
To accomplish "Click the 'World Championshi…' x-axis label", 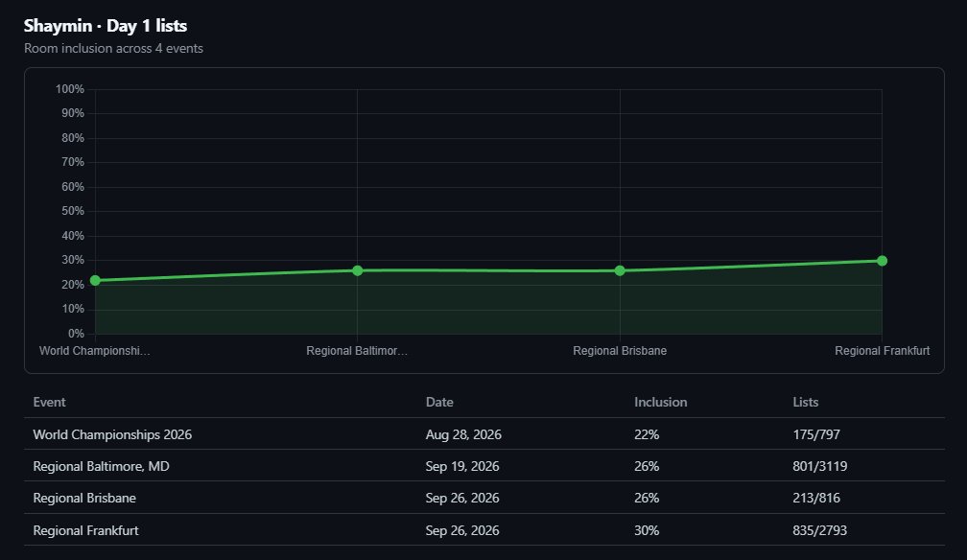I will pos(95,351).
